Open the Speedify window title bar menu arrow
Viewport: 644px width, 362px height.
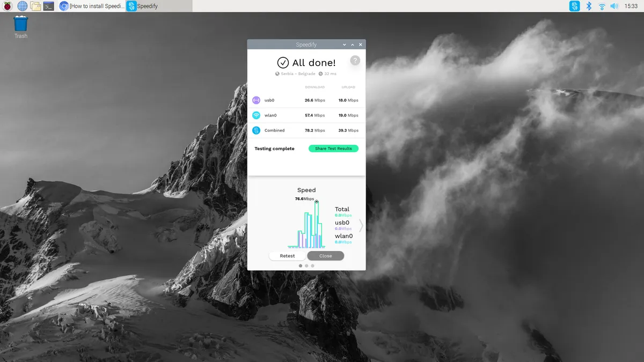pyautogui.click(x=344, y=45)
